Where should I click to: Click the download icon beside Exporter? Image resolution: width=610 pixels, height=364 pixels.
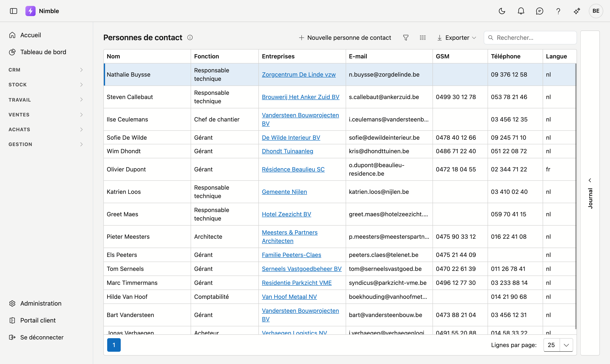440,37
